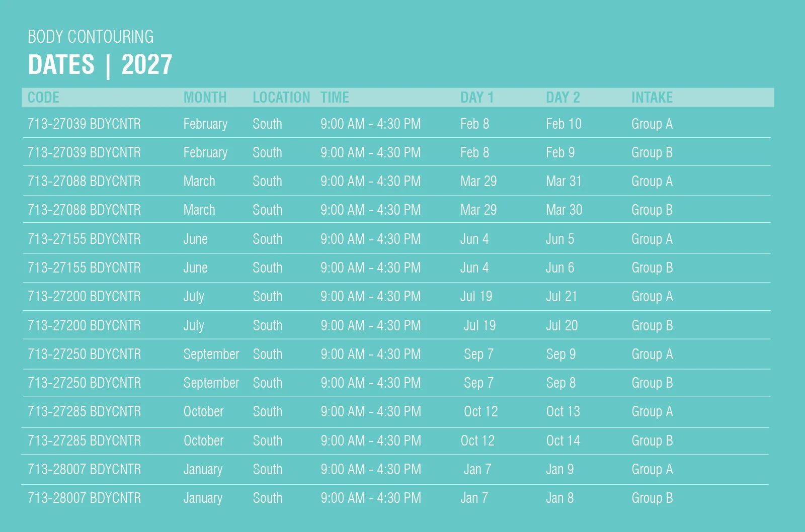Click the MONTH column header
This screenshot has height=532, width=805.
(x=205, y=98)
